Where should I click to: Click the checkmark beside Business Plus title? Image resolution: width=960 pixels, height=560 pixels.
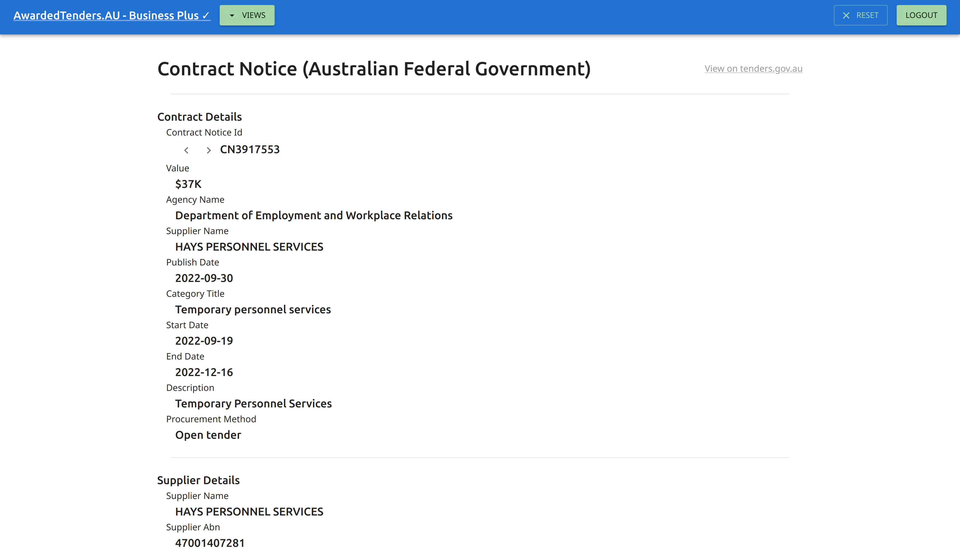206,15
